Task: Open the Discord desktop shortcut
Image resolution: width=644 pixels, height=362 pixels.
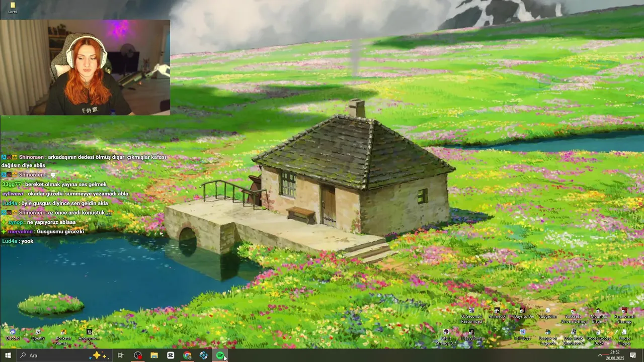Action: (x=13, y=335)
